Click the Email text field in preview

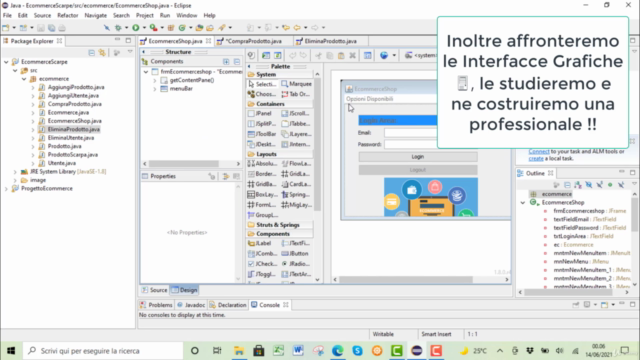click(411, 133)
